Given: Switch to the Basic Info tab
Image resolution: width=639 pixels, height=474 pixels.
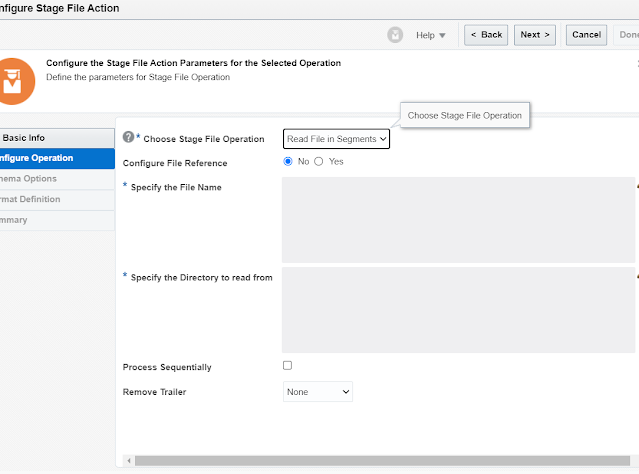Looking at the screenshot, I should 57,138.
